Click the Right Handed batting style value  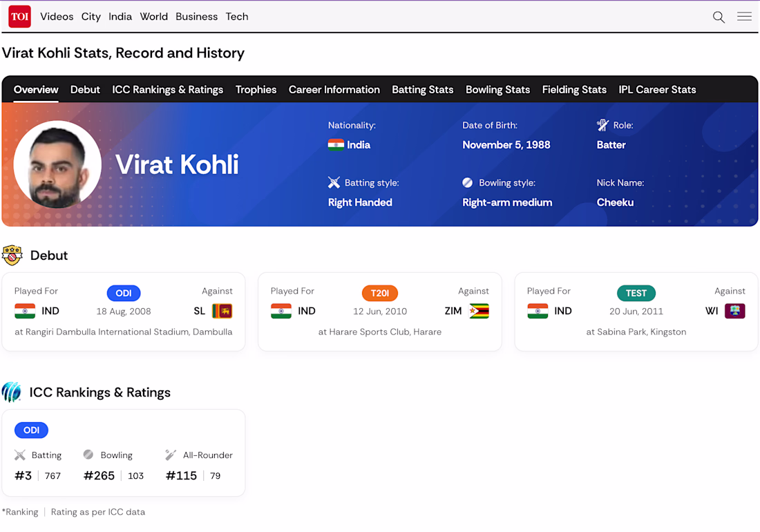[x=360, y=202]
